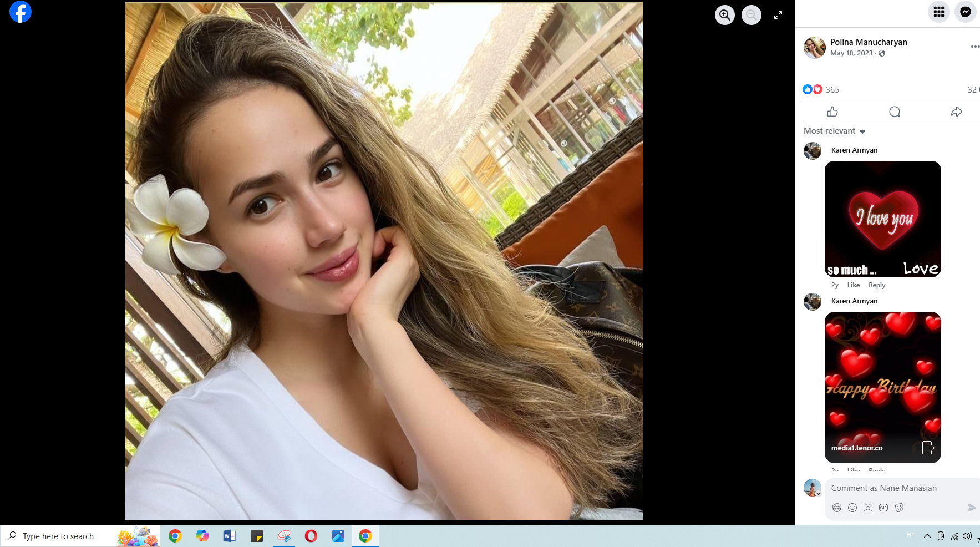Click the Comment as Nane Manasian field
Screen dimensions: 980x547
(x=898, y=488)
